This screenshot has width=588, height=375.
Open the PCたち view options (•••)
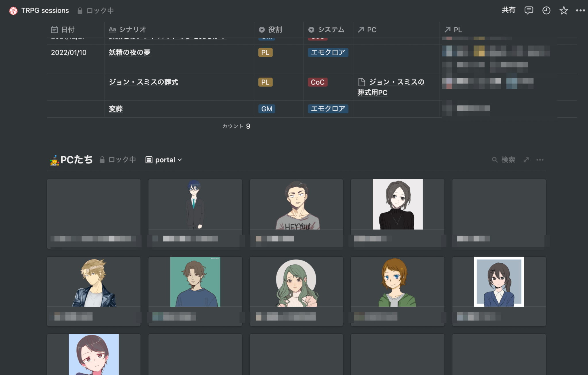(x=540, y=160)
